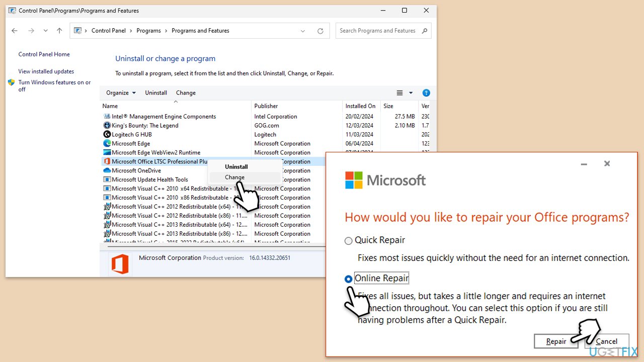Open the help question mark icon

pos(426,93)
